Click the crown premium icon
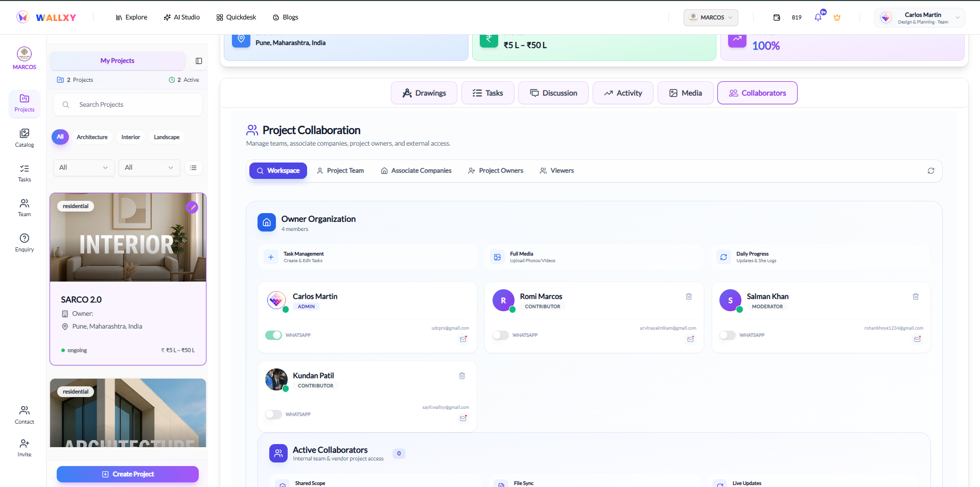 tap(837, 17)
